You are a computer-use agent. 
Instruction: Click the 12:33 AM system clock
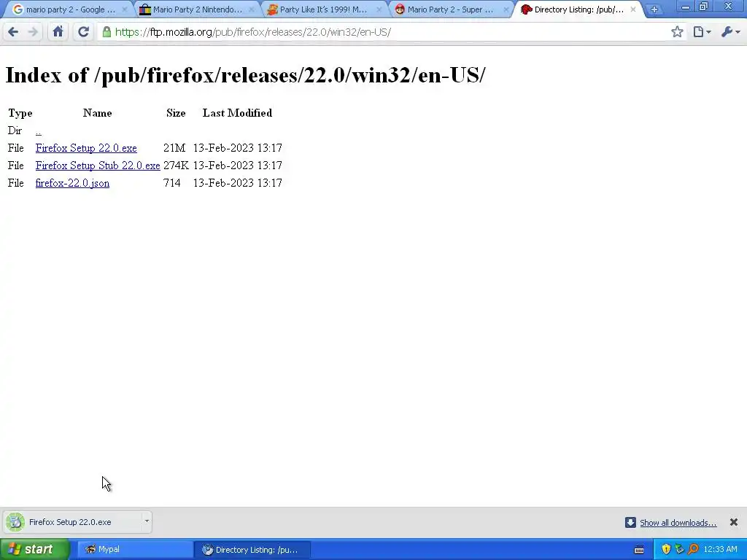point(720,550)
